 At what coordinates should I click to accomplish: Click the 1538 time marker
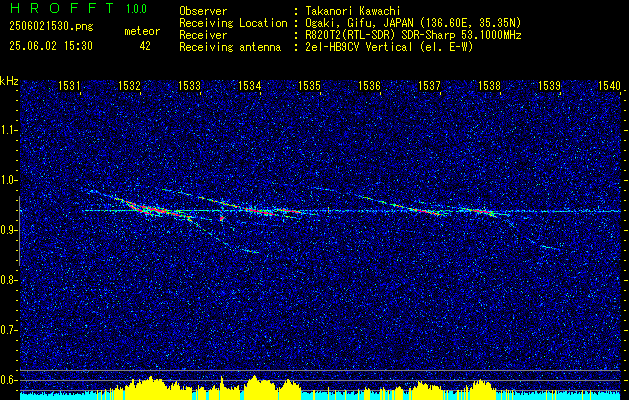[x=489, y=85]
